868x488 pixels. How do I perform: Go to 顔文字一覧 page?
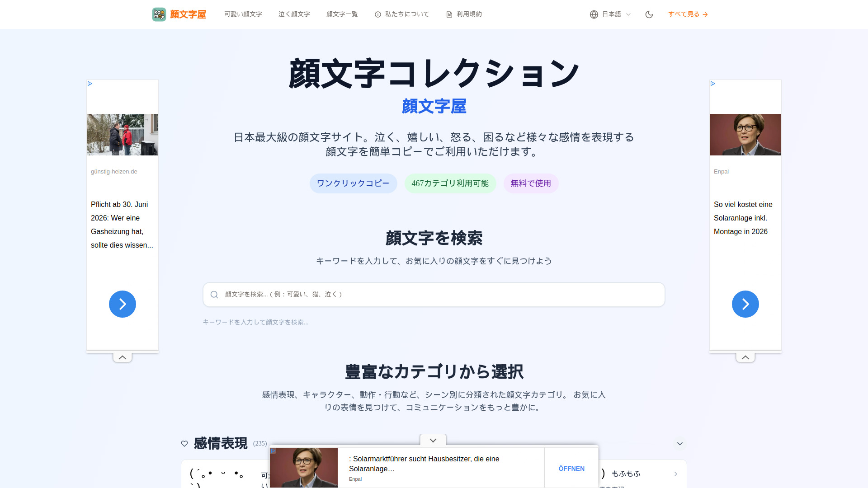(342, 14)
